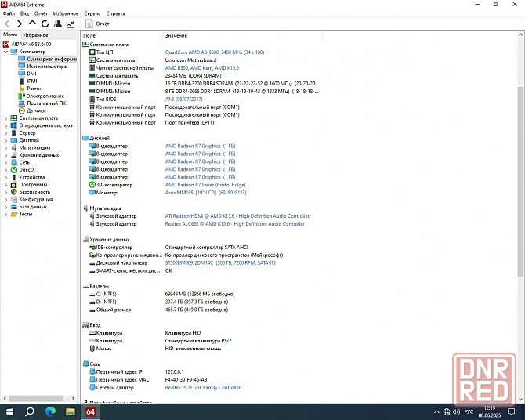Image resolution: width=525 pixels, height=420 pixels.
Task: Expand the Системная плата tree node
Action: pyautogui.click(x=5, y=118)
